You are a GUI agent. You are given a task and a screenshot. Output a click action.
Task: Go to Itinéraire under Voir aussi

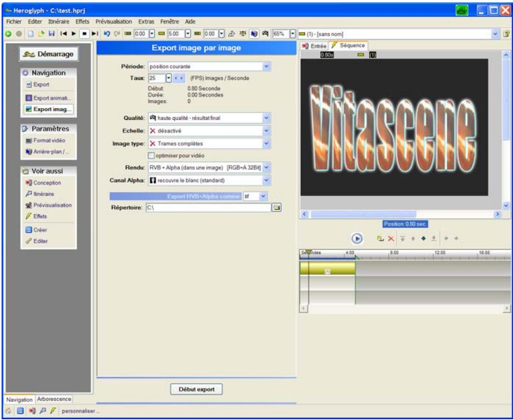coord(39,194)
